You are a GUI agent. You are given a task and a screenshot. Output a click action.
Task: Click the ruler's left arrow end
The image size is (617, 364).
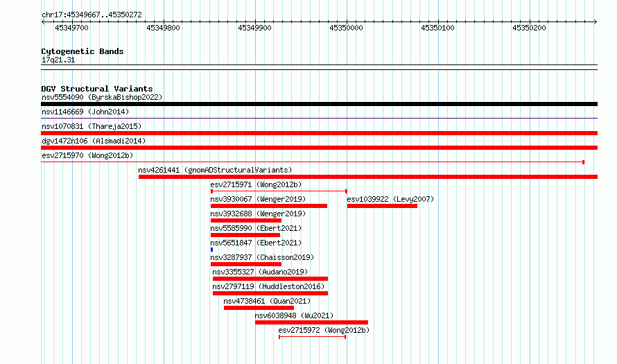pos(43,22)
